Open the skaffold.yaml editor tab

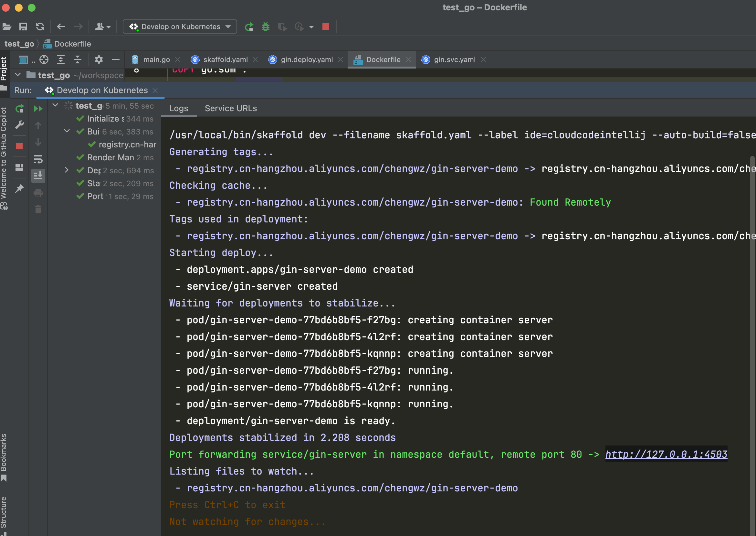click(x=225, y=60)
